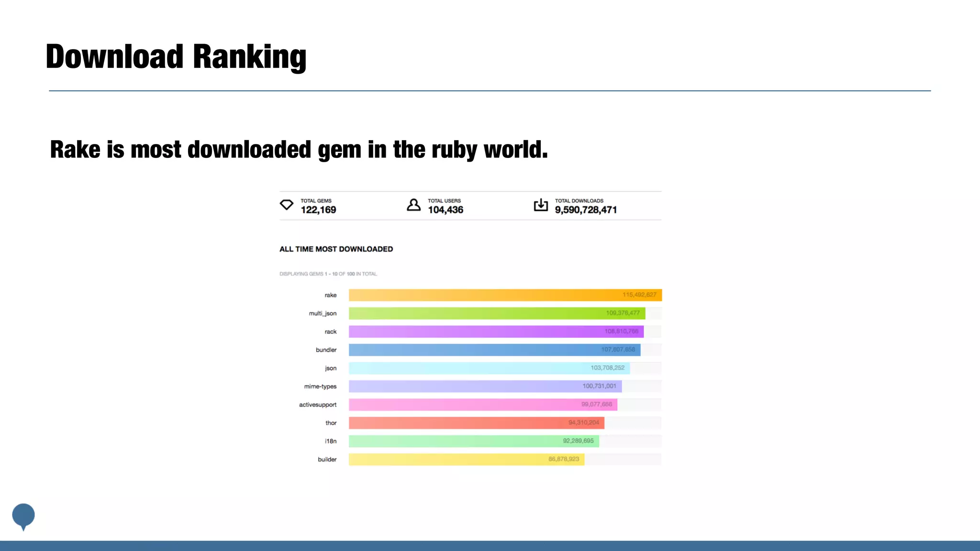980x551 pixels.
Task: Click the 103,708,252 count on json bar
Action: click(607, 368)
